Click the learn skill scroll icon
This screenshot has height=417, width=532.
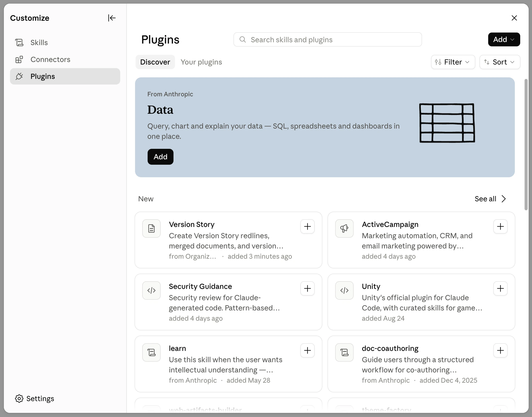(x=151, y=352)
